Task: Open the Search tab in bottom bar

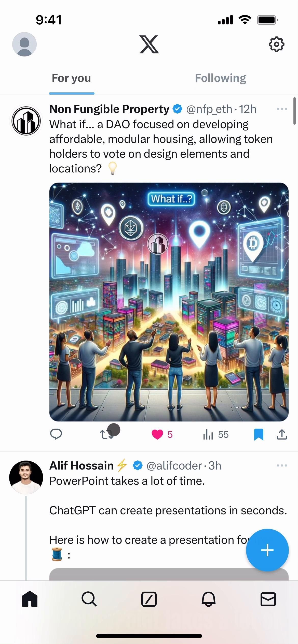Action: coord(89,599)
